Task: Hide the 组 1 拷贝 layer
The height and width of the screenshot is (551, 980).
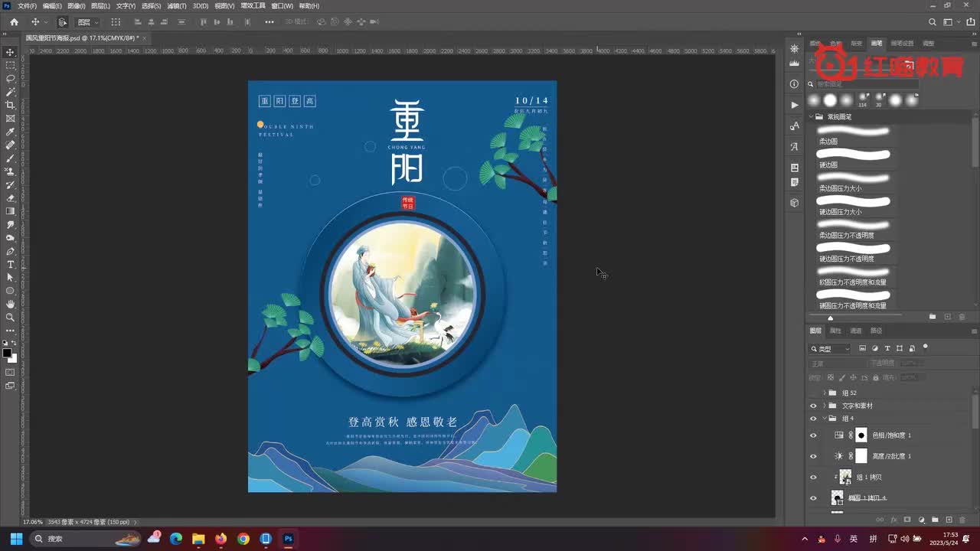Action: 813,477
